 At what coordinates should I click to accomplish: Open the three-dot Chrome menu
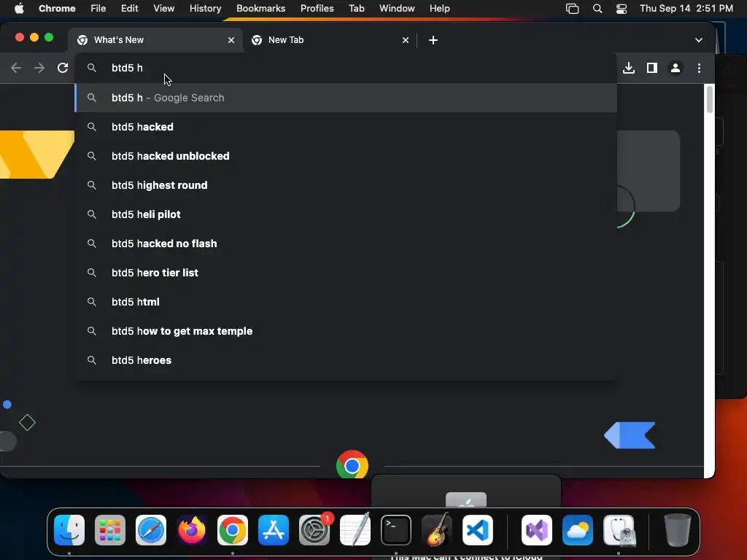pos(699,68)
